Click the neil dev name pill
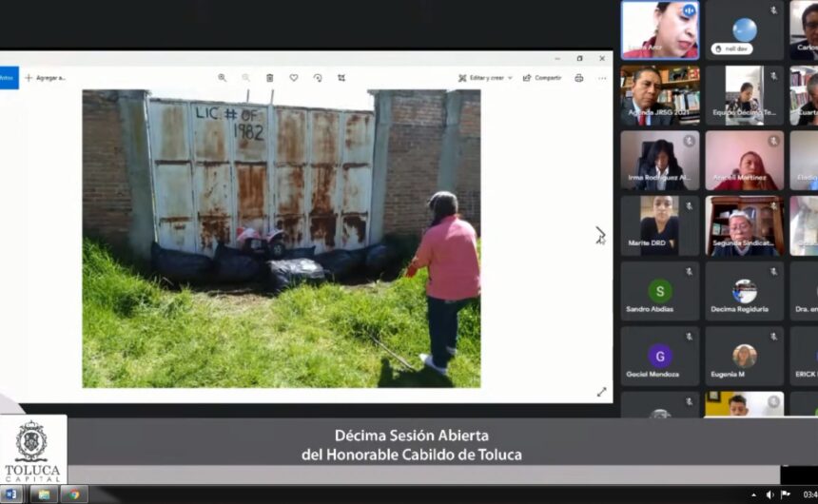 coord(731,48)
